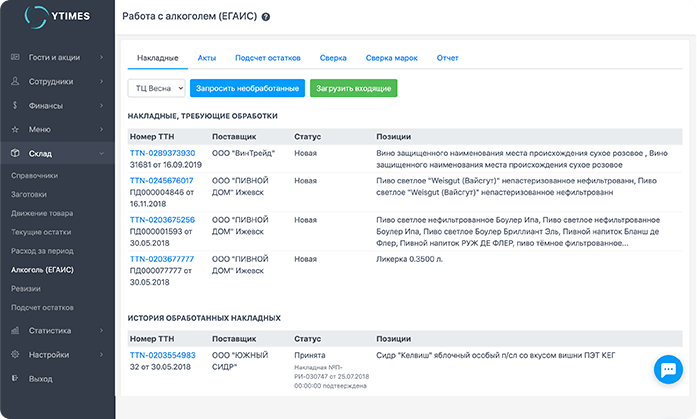Viewport: 697px width, 419px height.
Task: Open invoice TTN-0289373930 link
Action: coord(162,153)
